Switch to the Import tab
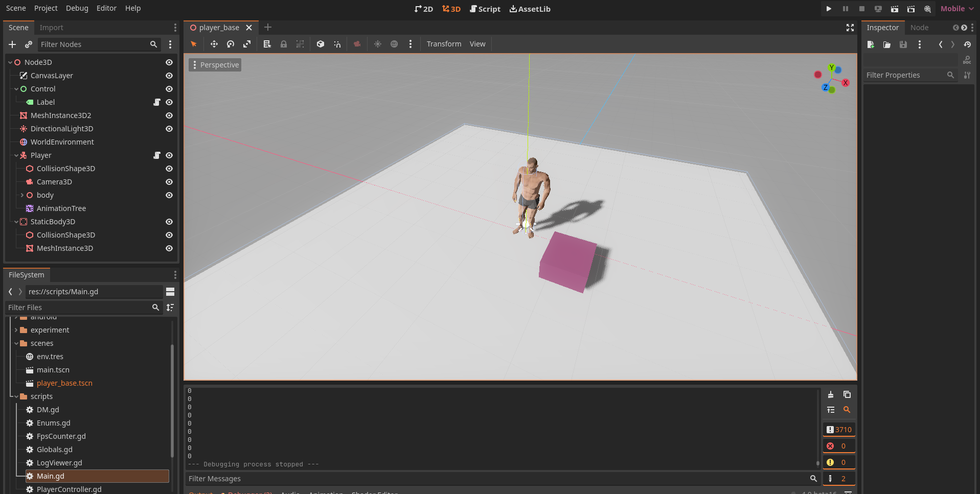 tap(52, 27)
